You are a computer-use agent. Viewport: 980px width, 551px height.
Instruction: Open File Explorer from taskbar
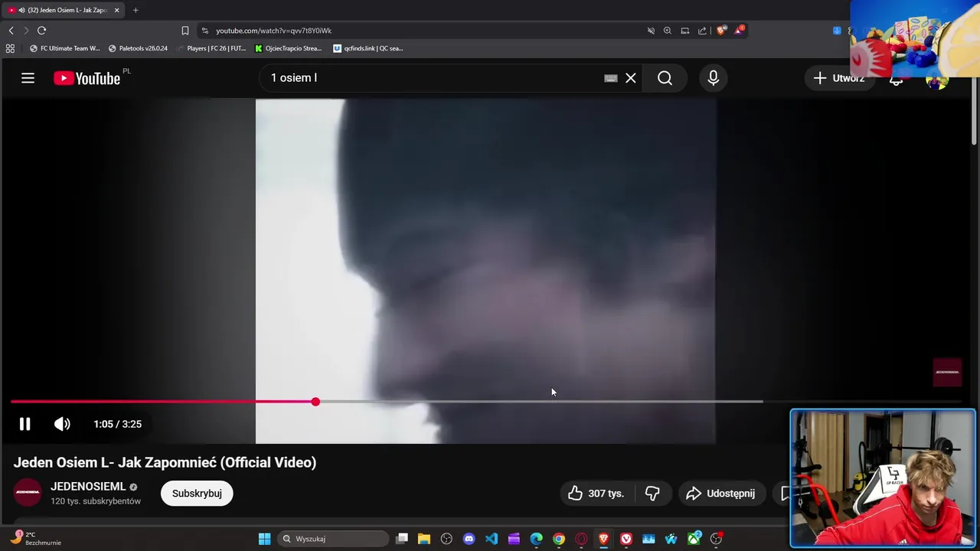click(x=424, y=539)
